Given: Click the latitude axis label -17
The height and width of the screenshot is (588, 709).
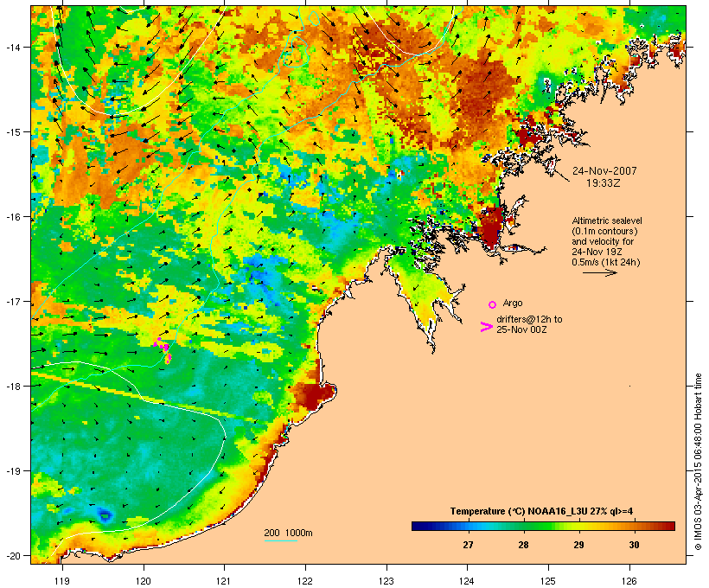Looking at the screenshot, I should 12,301.
